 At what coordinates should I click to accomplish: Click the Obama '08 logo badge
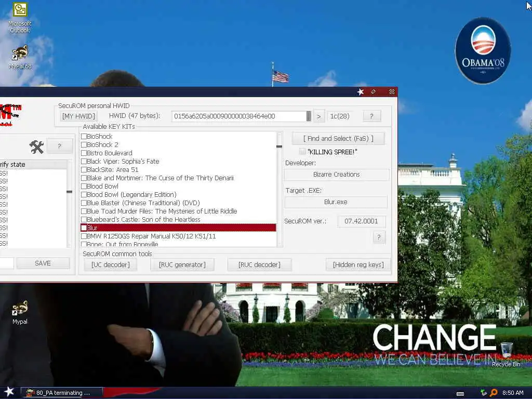[x=483, y=50]
